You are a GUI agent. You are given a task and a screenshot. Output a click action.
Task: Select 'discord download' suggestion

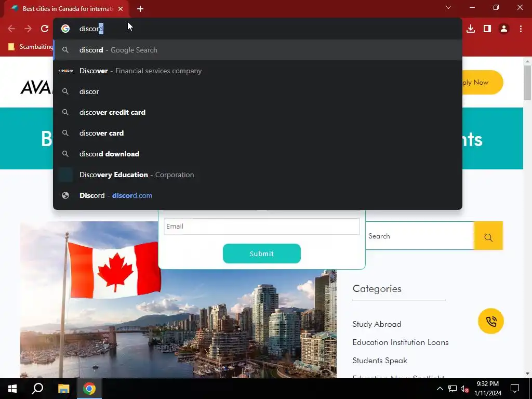click(258, 154)
